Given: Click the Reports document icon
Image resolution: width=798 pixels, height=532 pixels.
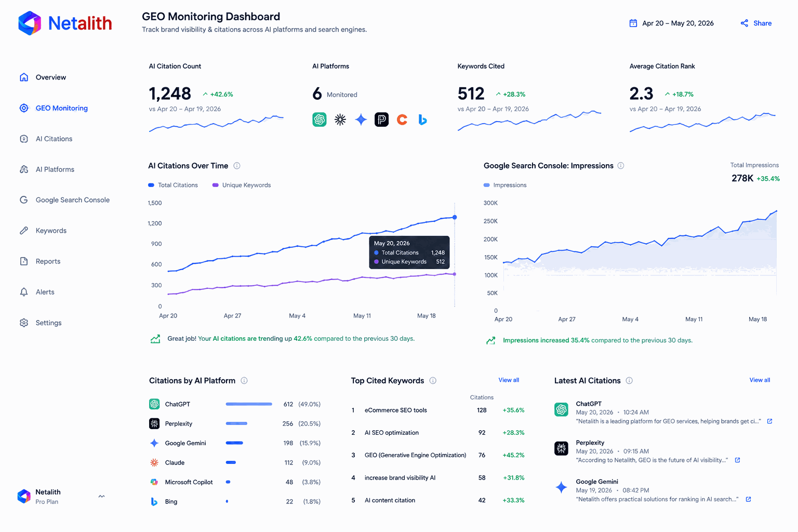Looking at the screenshot, I should tap(24, 261).
